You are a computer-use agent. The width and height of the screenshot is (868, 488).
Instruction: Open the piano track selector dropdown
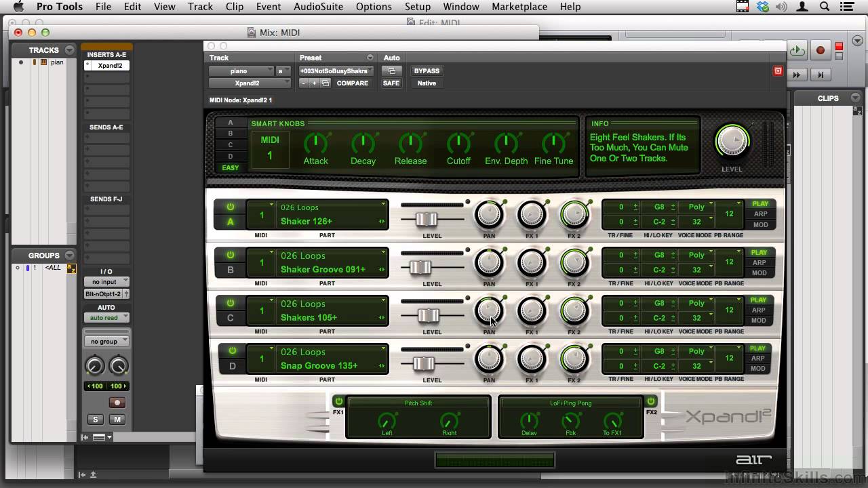pyautogui.click(x=243, y=70)
